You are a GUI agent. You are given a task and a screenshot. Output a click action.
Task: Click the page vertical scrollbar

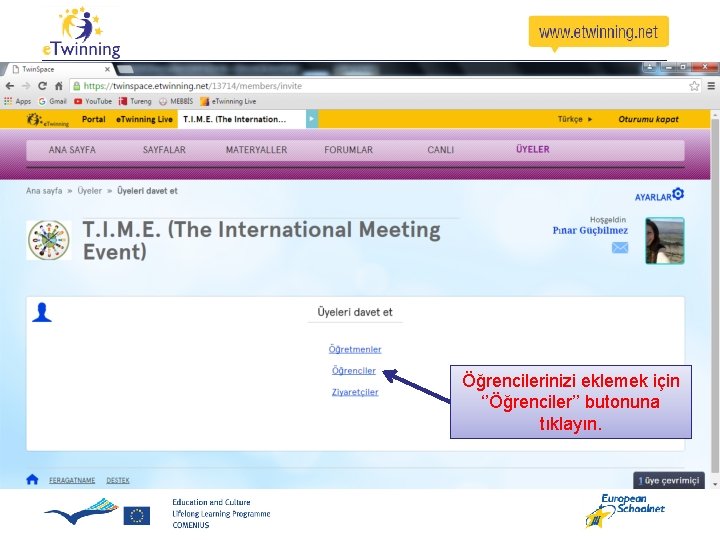coord(715,294)
